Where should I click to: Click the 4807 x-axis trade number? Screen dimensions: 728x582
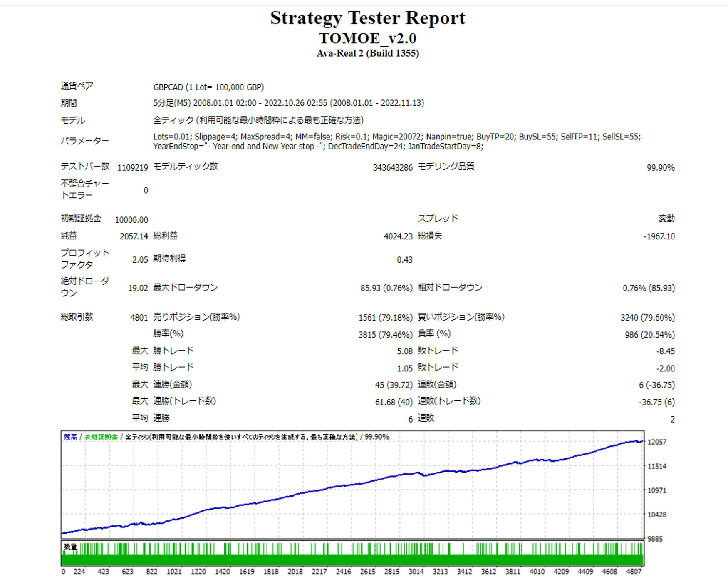pos(634,571)
